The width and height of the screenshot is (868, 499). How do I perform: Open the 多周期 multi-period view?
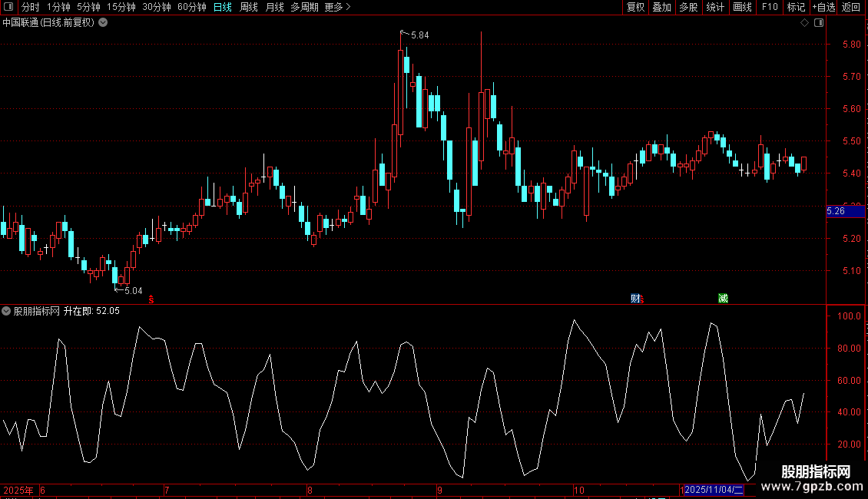(x=304, y=7)
